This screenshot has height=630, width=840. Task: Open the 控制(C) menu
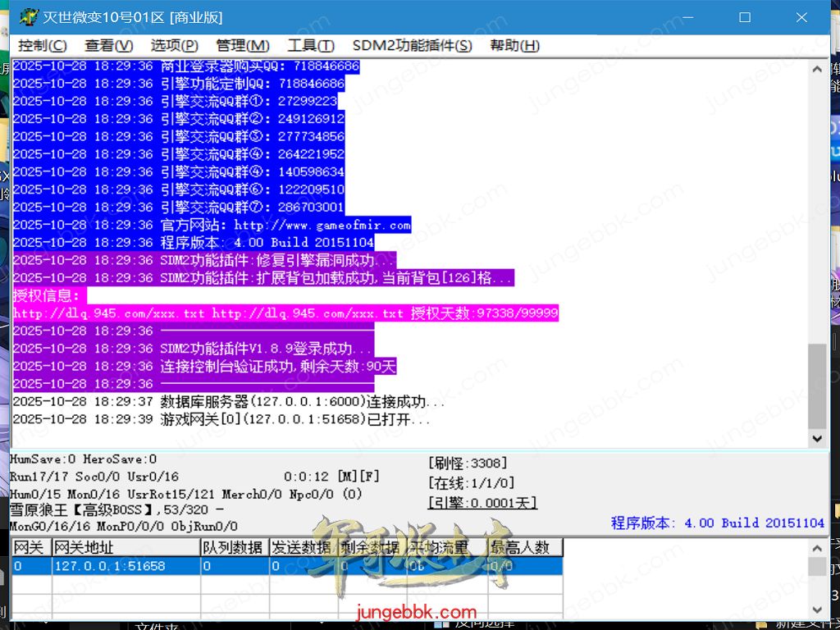click(x=43, y=46)
